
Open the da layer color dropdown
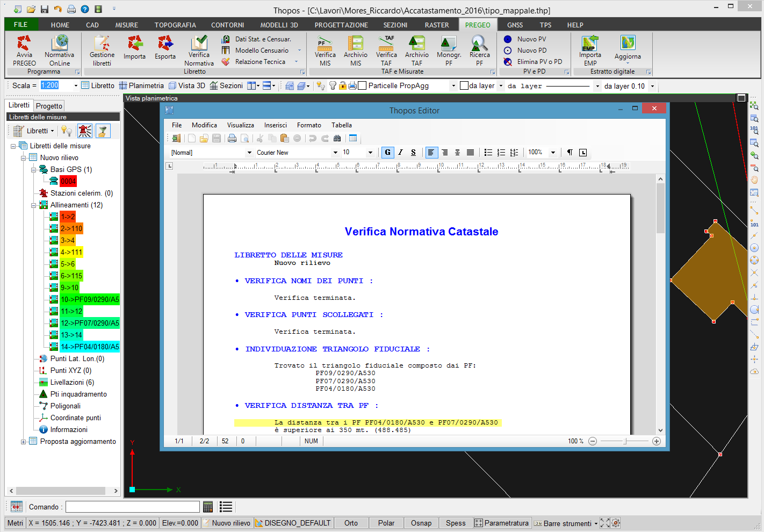(x=501, y=85)
